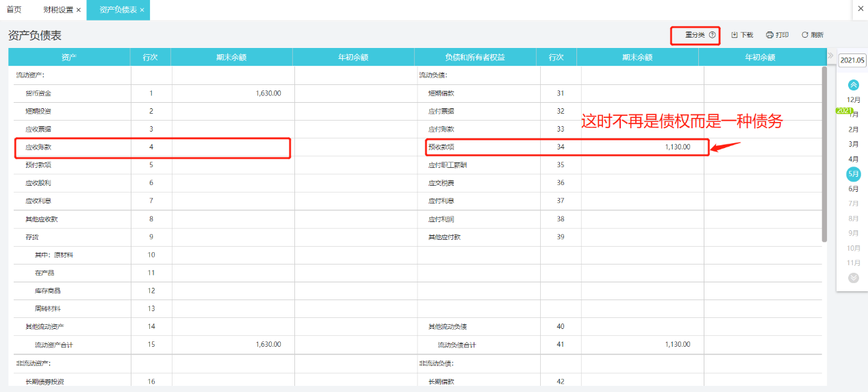This screenshot has height=392, width=868.
Task: Click the 应收账款 row label
Action: pyautogui.click(x=38, y=147)
